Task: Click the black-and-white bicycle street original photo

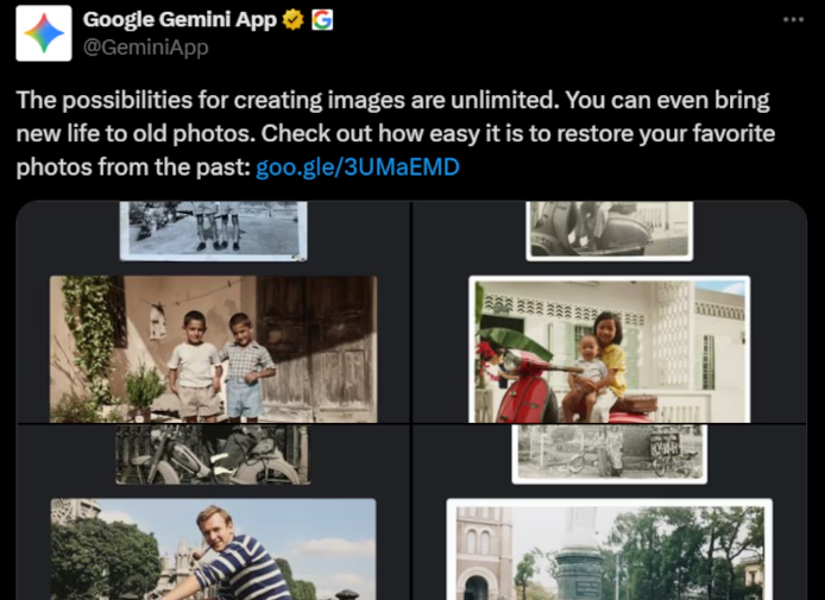Action: 609,454
